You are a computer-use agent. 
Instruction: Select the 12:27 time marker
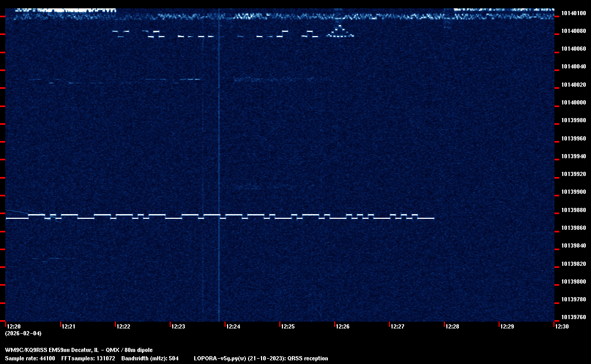tap(397, 327)
